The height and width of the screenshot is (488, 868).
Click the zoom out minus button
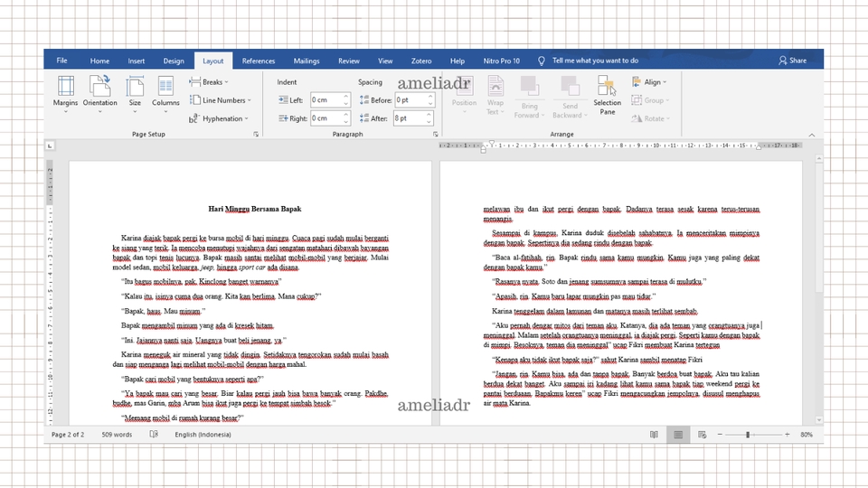pos(720,435)
